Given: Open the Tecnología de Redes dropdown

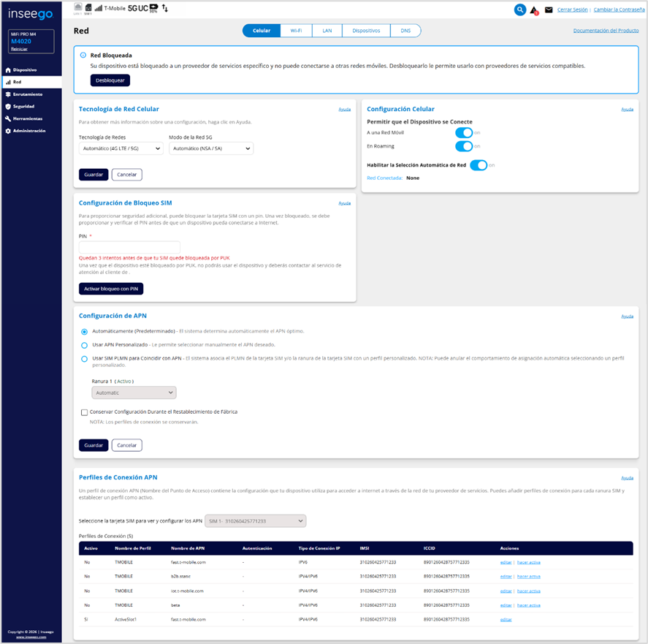Looking at the screenshot, I should [x=121, y=148].
